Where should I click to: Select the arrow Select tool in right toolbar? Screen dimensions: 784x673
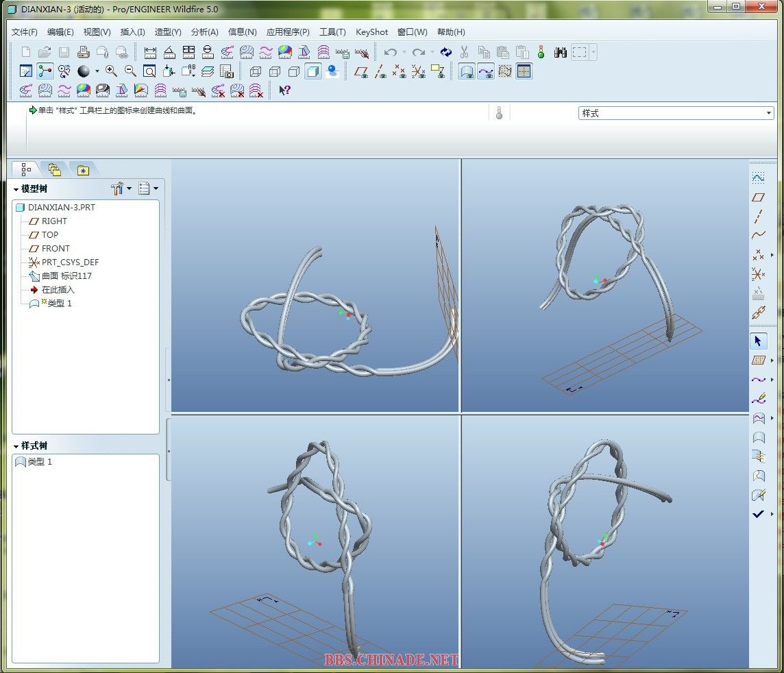[x=758, y=341]
